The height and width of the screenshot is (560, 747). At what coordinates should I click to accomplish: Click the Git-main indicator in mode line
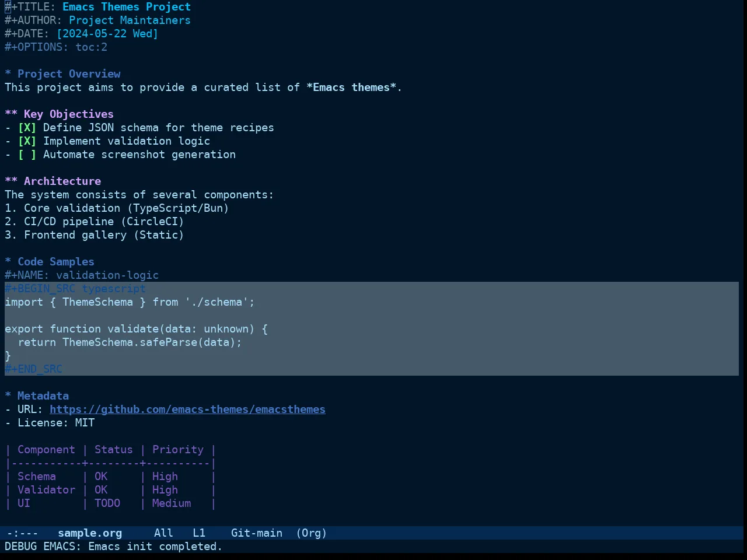[257, 533]
